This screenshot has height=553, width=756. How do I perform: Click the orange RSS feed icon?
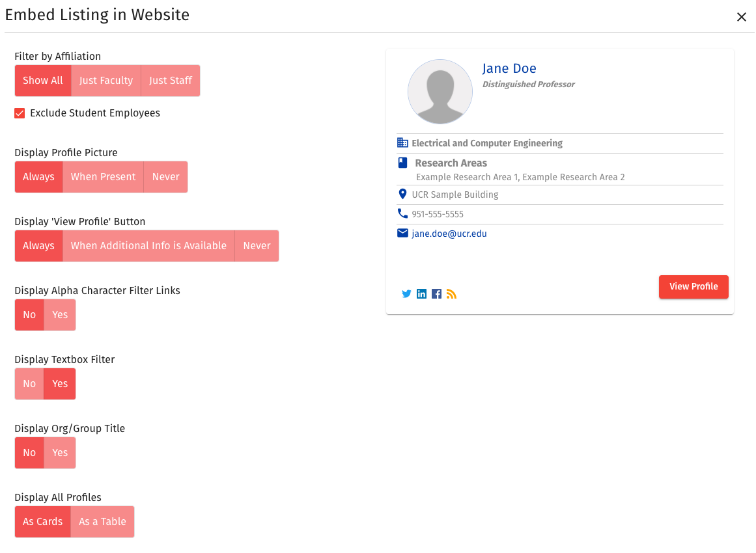click(x=451, y=294)
